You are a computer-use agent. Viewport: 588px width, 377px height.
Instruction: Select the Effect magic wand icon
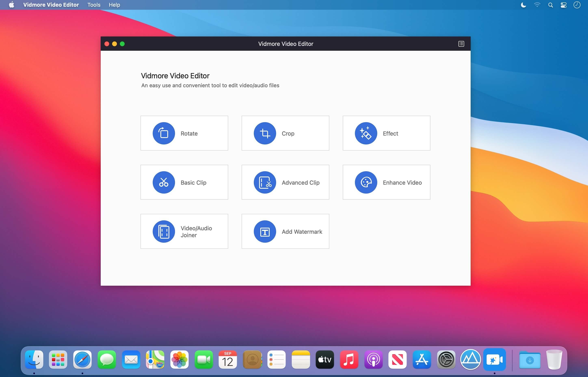coord(366,133)
